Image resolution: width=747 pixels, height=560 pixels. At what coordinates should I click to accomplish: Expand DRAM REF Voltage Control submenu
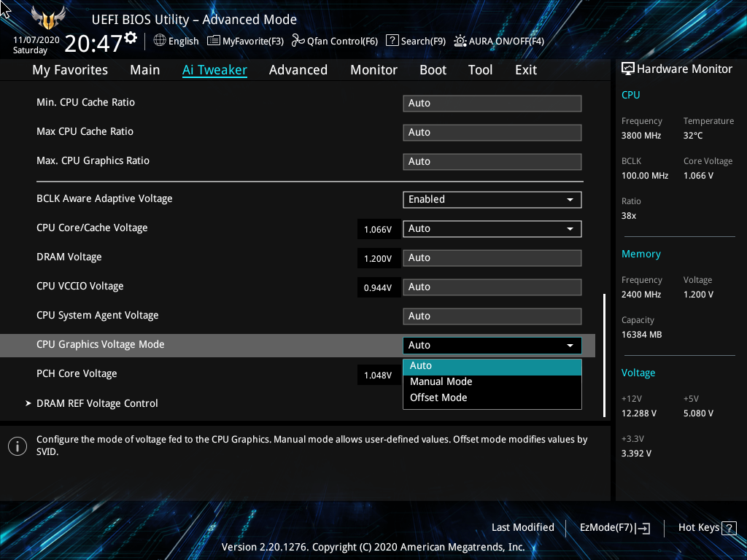pos(97,403)
